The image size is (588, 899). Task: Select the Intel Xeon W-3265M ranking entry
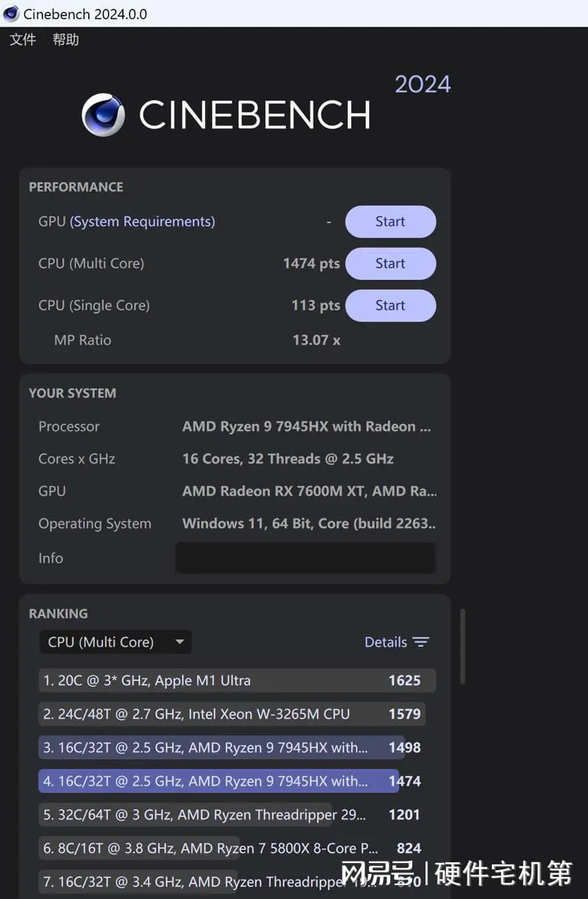[232, 714]
